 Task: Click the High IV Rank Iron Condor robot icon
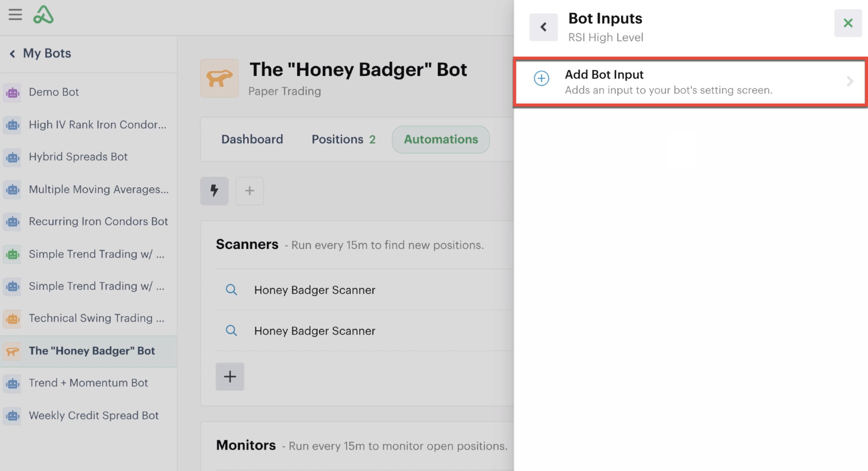coord(12,125)
